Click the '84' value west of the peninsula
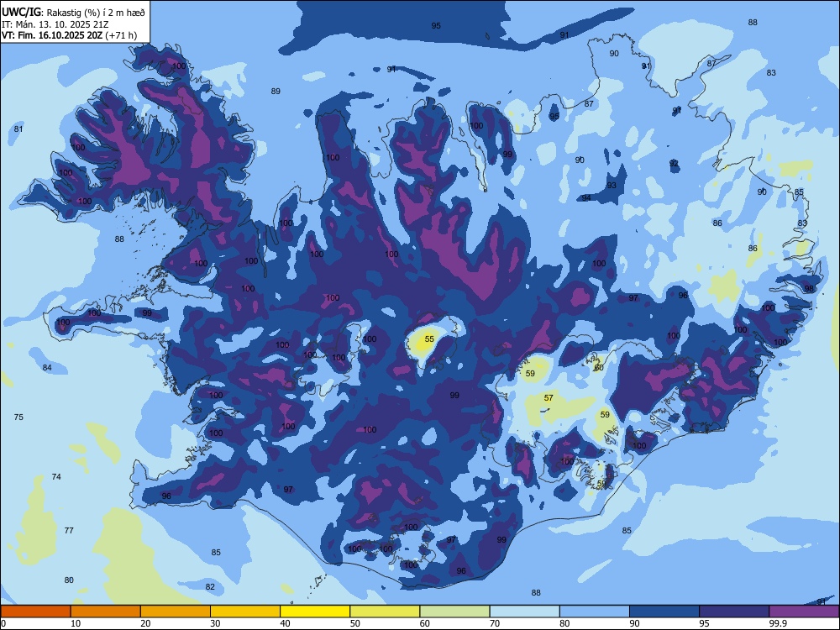 [x=47, y=368]
